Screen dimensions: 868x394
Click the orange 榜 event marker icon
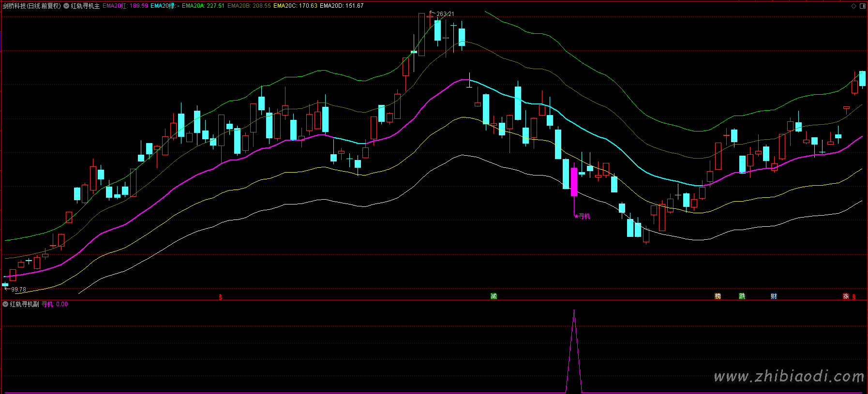click(718, 296)
